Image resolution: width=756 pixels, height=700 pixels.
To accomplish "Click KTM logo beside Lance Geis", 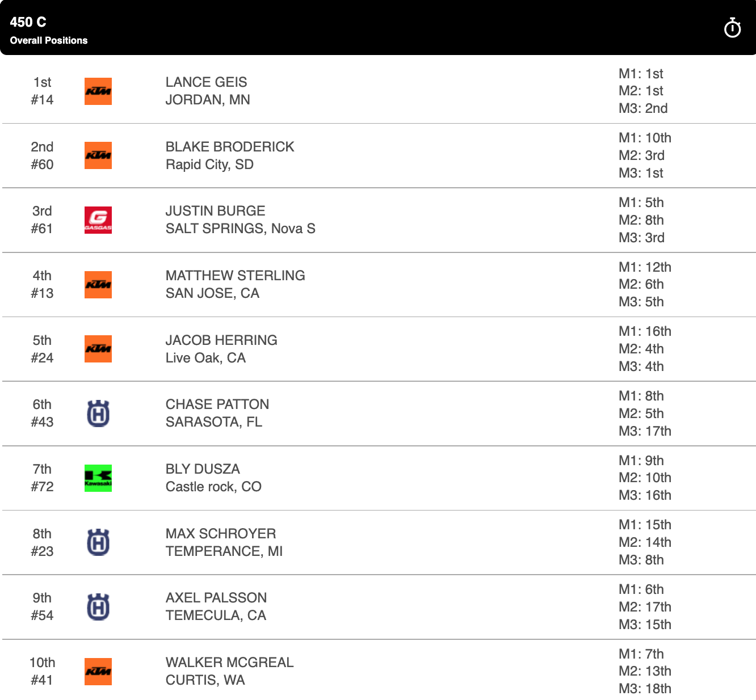I will tap(98, 91).
